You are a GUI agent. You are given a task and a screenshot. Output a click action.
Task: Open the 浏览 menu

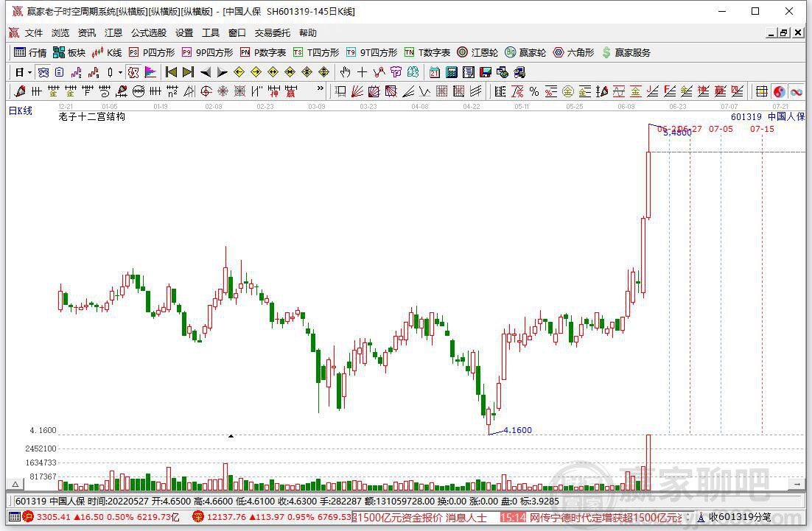pos(60,33)
